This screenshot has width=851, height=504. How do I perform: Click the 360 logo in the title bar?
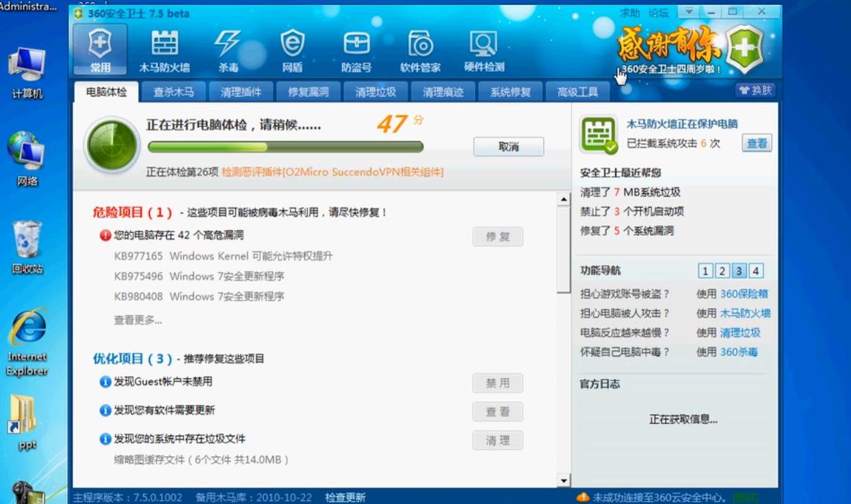click(79, 13)
